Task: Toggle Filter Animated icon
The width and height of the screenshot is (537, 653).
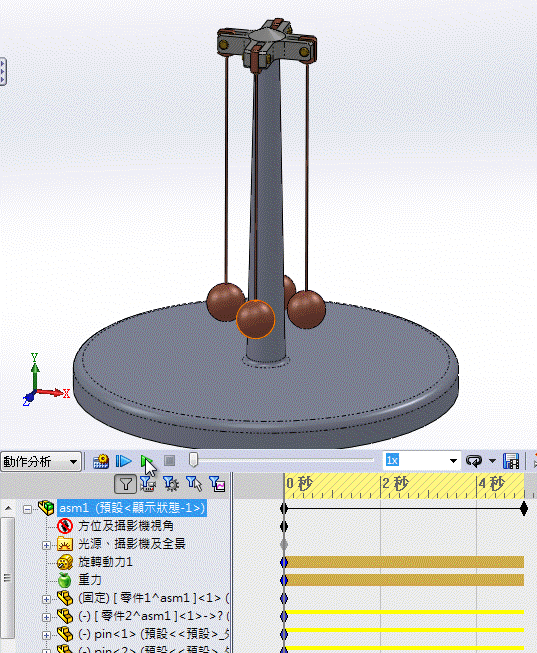Action: [147, 484]
